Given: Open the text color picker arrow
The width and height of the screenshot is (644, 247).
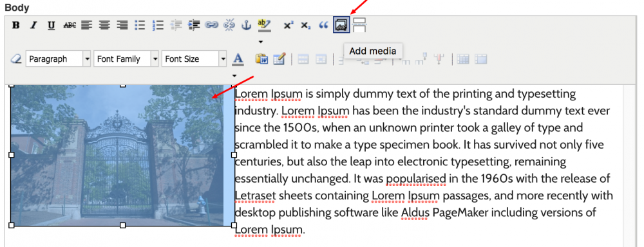Looking at the screenshot, I should [x=234, y=75].
